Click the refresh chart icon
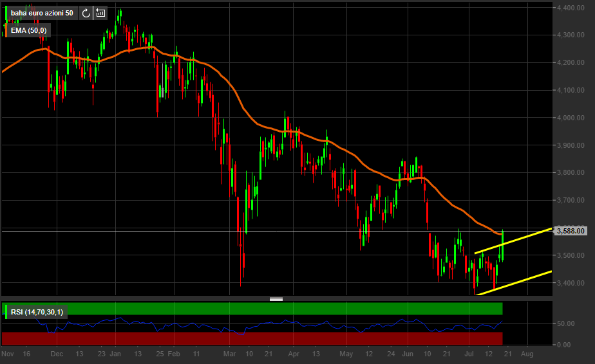Viewport: 595px width, 364px height. tap(86, 13)
